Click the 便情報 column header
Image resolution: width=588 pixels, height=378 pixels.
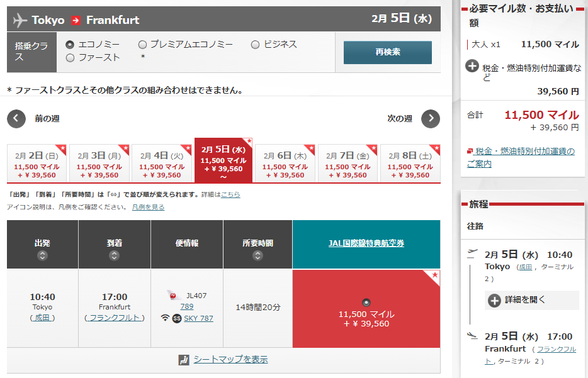(x=187, y=243)
